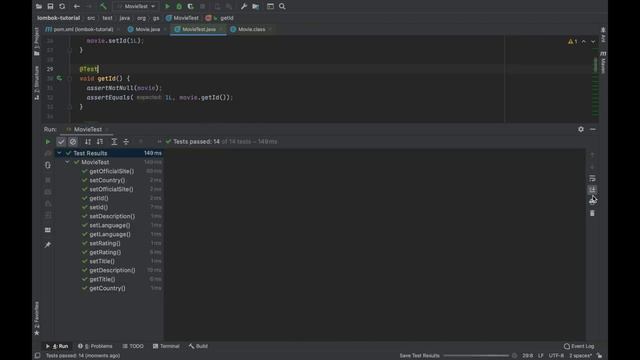This screenshot has height=360, width=640.
Task: Click the Debug bug icon in toolbar
Action: tap(179, 7)
